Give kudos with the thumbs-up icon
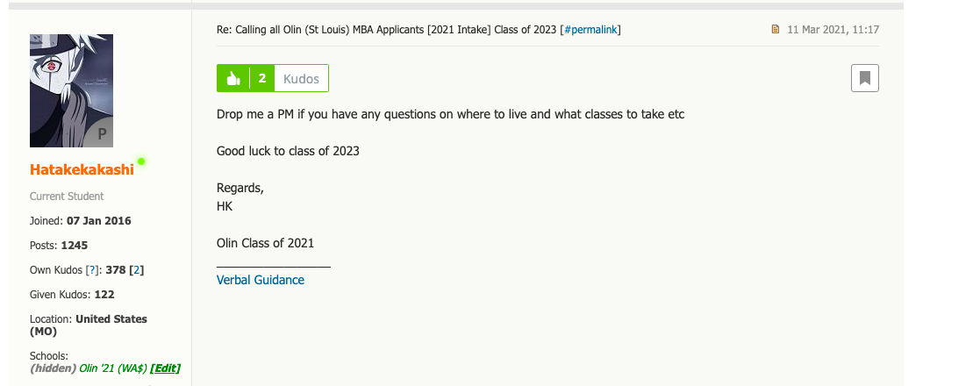 tap(233, 78)
